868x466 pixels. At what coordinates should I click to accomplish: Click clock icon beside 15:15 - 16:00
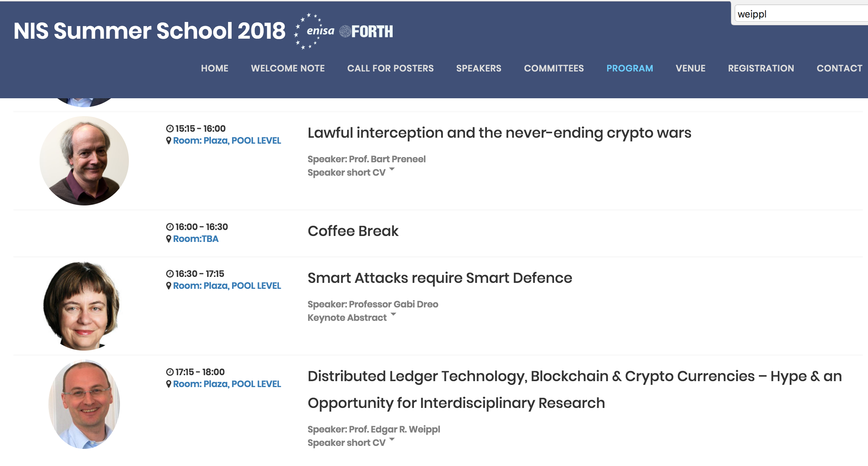point(170,129)
